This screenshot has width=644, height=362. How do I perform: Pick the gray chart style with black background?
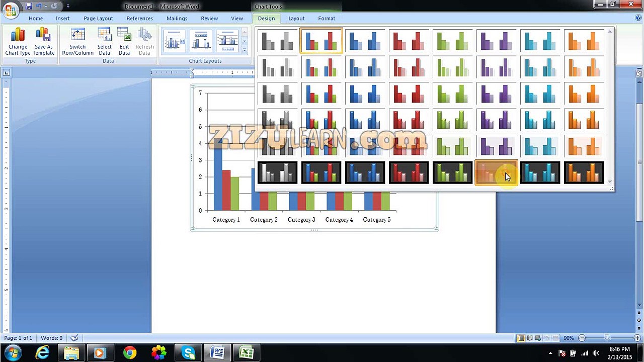(277, 172)
